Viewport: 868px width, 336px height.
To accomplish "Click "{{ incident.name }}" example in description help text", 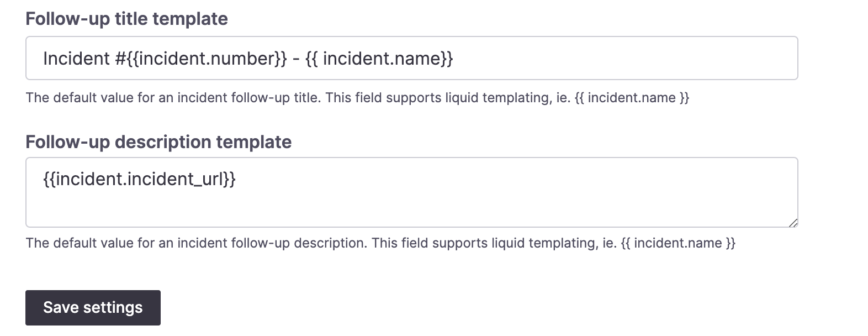I will coord(678,243).
